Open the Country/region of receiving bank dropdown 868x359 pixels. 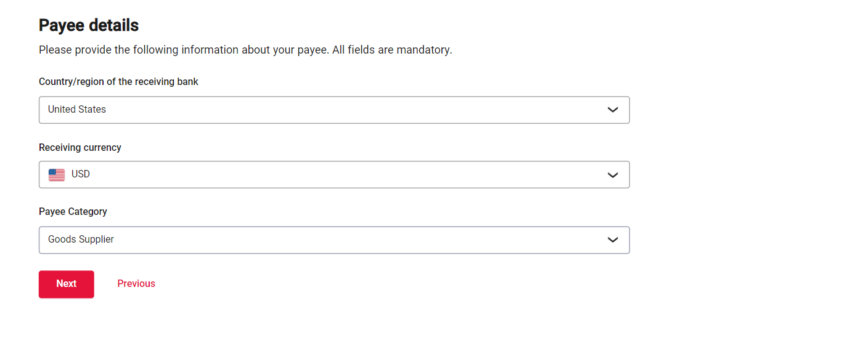coord(334,110)
